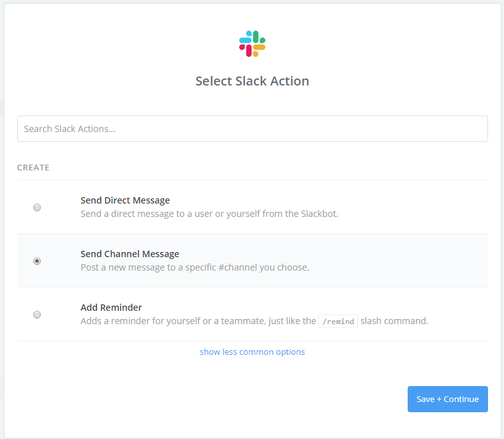Click the Select Slack Action heading
Image resolution: width=504 pixels, height=439 pixels.
[253, 81]
